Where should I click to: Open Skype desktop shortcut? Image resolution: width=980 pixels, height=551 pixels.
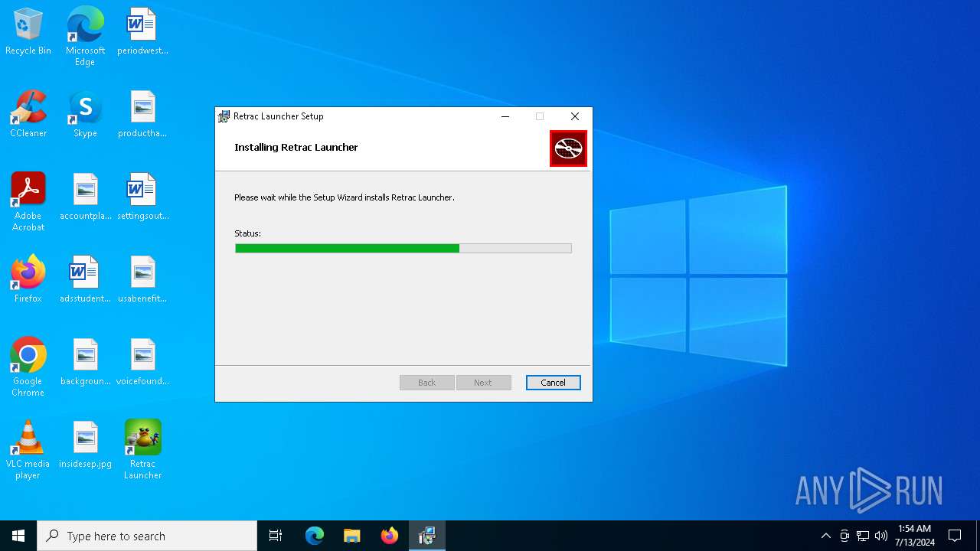pos(85,114)
